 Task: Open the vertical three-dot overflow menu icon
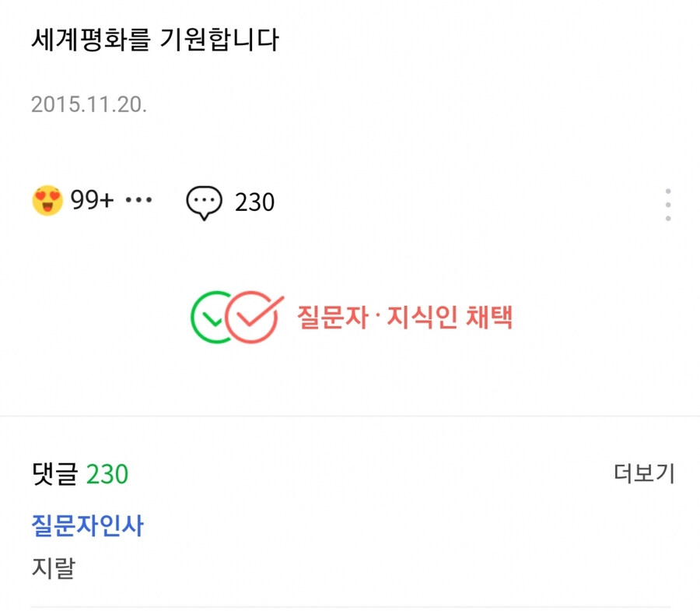point(667,204)
